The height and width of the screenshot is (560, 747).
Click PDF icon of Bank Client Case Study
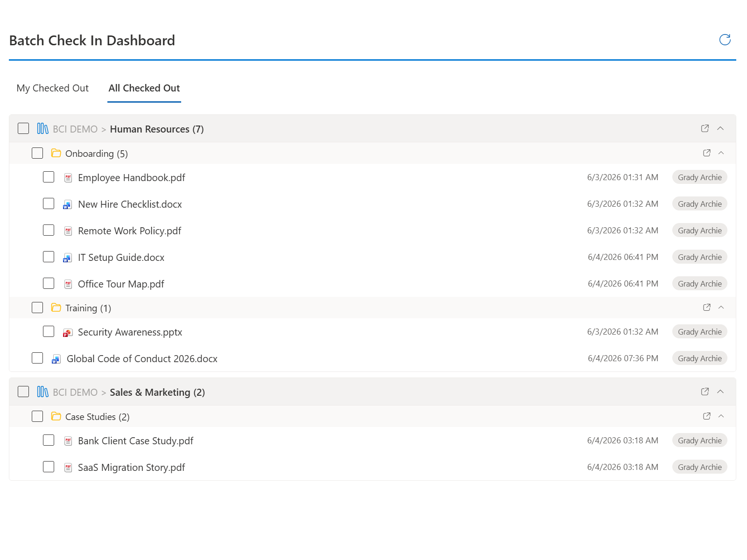(x=68, y=441)
